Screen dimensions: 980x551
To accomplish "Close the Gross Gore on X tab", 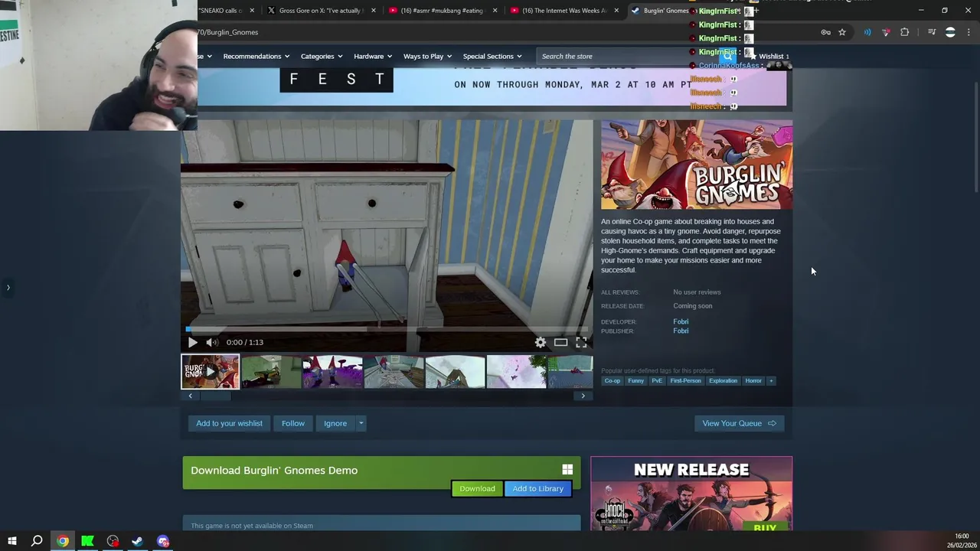I will pyautogui.click(x=374, y=11).
